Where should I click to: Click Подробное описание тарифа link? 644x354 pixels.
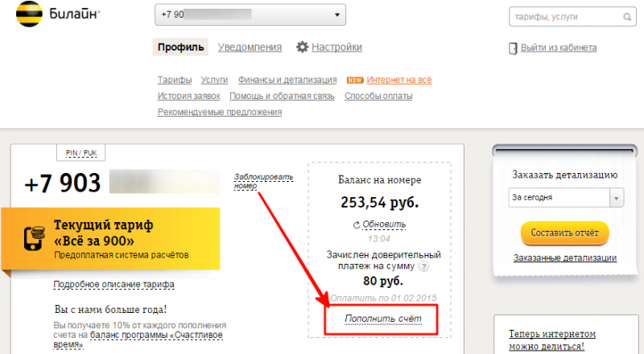[x=114, y=284]
